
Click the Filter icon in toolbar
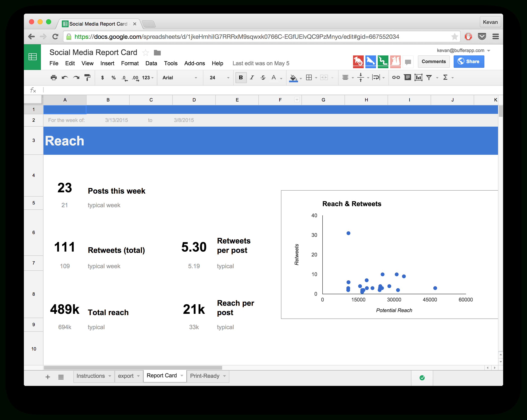430,77
